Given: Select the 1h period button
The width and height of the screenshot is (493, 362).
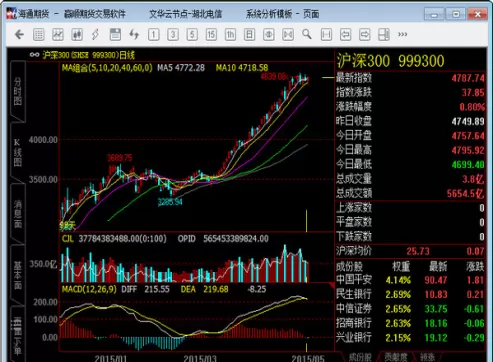Looking at the screenshot, I should point(230,34).
